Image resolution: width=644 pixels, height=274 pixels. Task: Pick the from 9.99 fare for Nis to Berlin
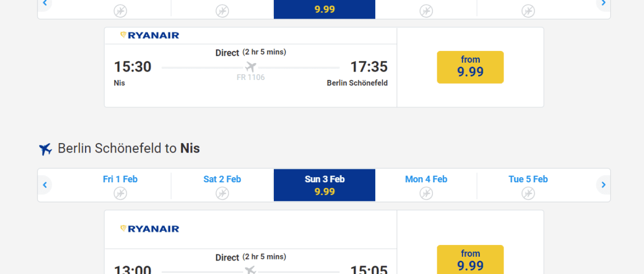[x=470, y=67]
